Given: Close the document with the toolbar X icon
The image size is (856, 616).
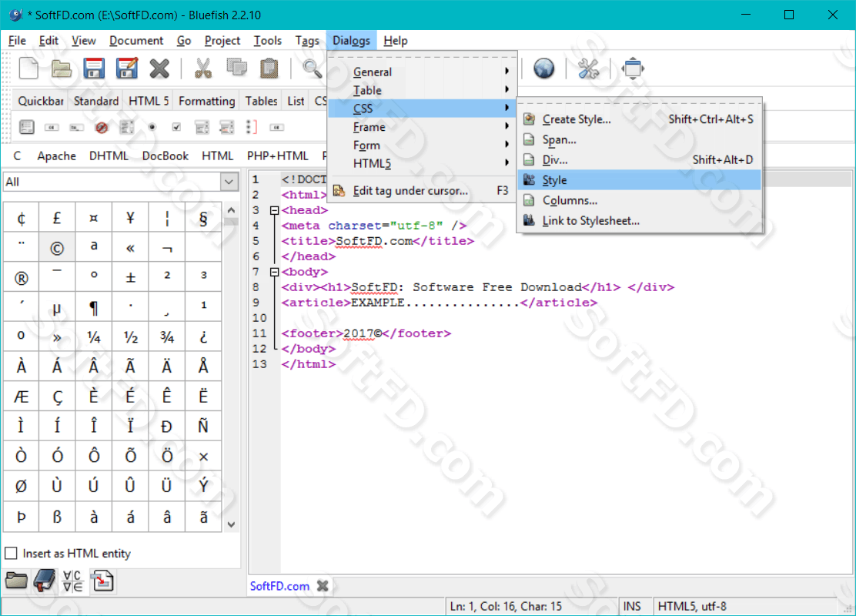Looking at the screenshot, I should pos(159,69).
